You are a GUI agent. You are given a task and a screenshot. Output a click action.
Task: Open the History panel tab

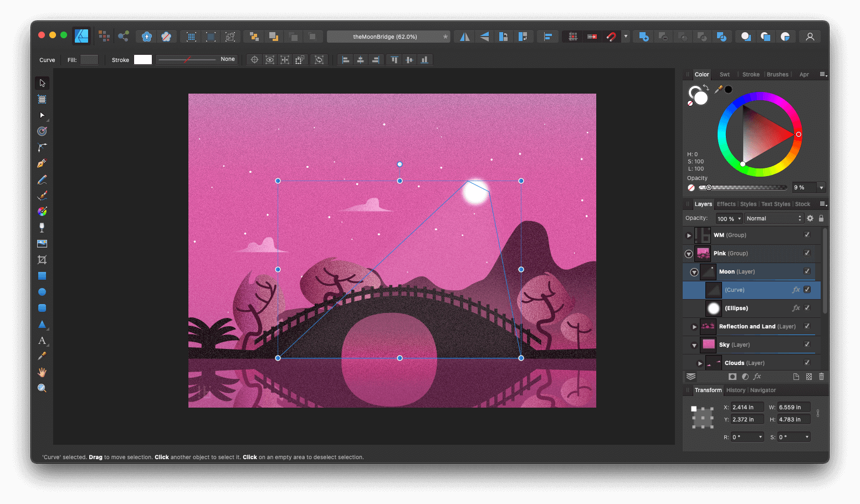(x=735, y=390)
